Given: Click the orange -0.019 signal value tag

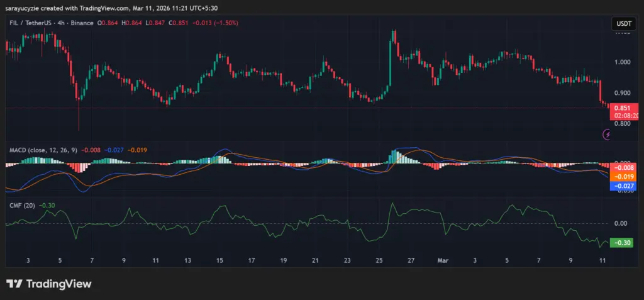Looking at the screenshot, I should pyautogui.click(x=623, y=177).
